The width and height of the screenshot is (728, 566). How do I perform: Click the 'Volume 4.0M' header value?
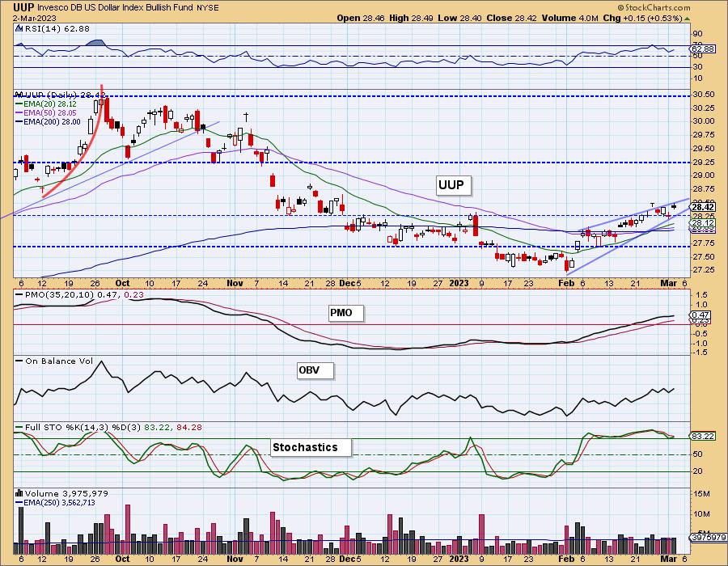[x=569, y=18]
